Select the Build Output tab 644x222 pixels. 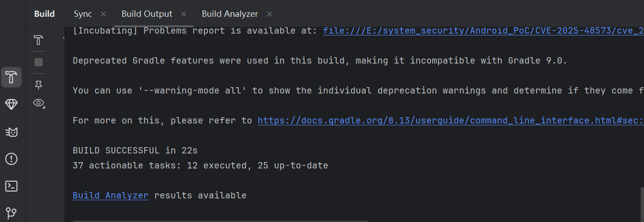tap(147, 14)
